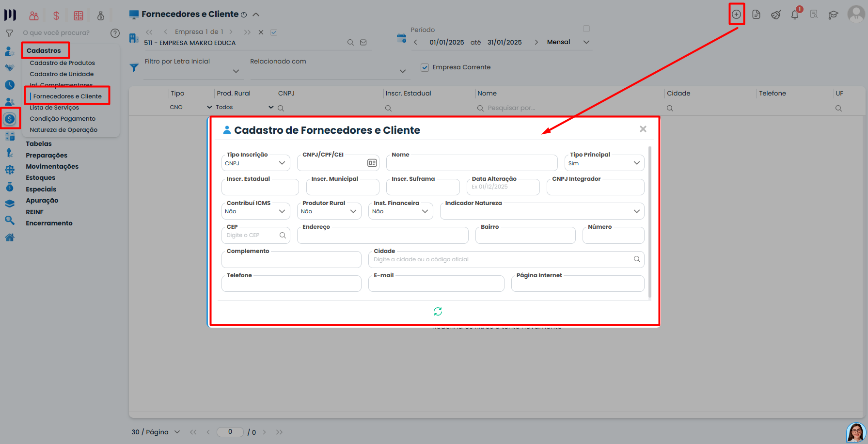Click the ID card icon in CNPJ/CPF/CEI field
This screenshot has width=868, height=444.
[372, 163]
